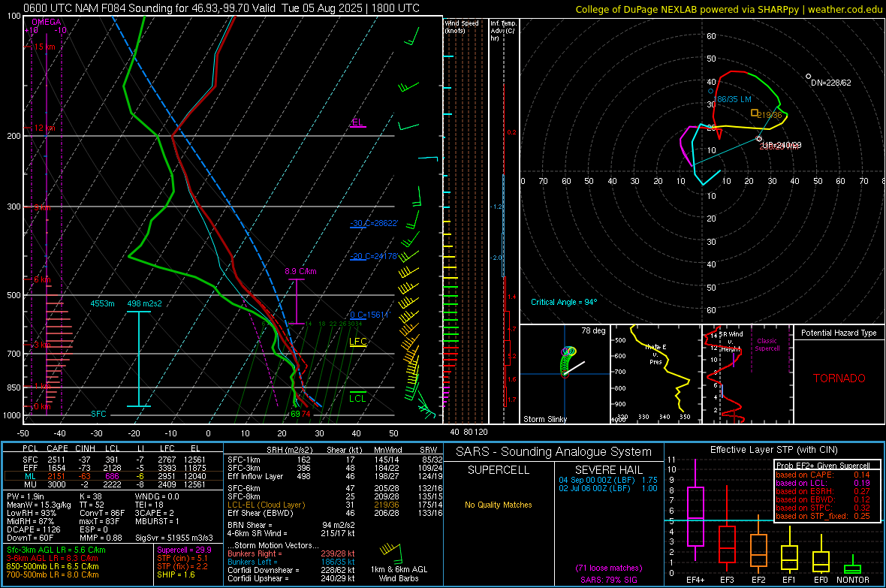
Task: Click the 02 Jul 06 00Z (LBF) hail analogue
Action: click(x=608, y=488)
